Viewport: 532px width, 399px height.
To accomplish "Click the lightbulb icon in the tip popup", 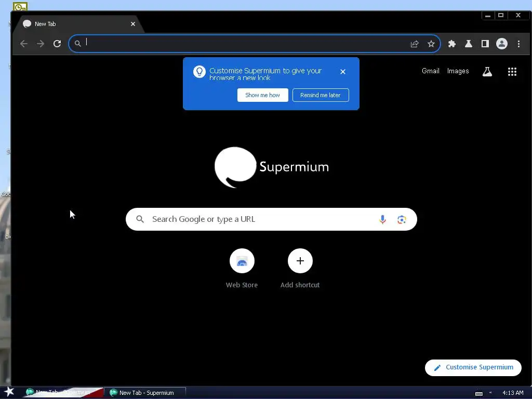I will click(199, 72).
